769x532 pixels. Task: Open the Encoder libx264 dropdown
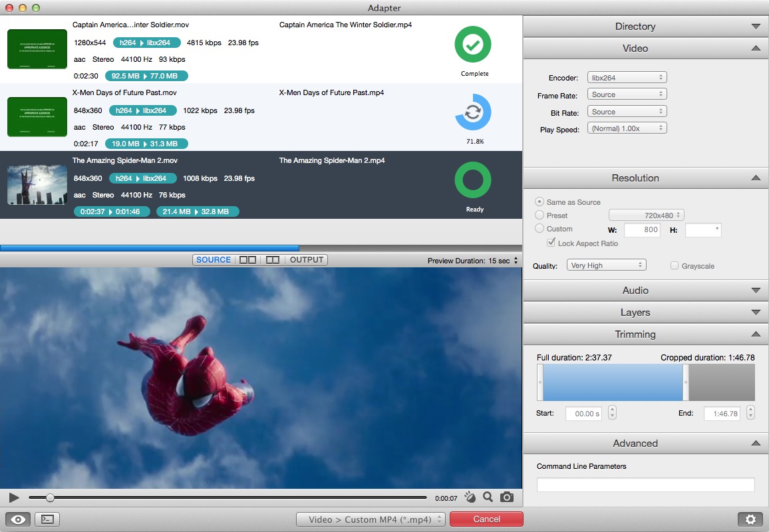tap(627, 78)
